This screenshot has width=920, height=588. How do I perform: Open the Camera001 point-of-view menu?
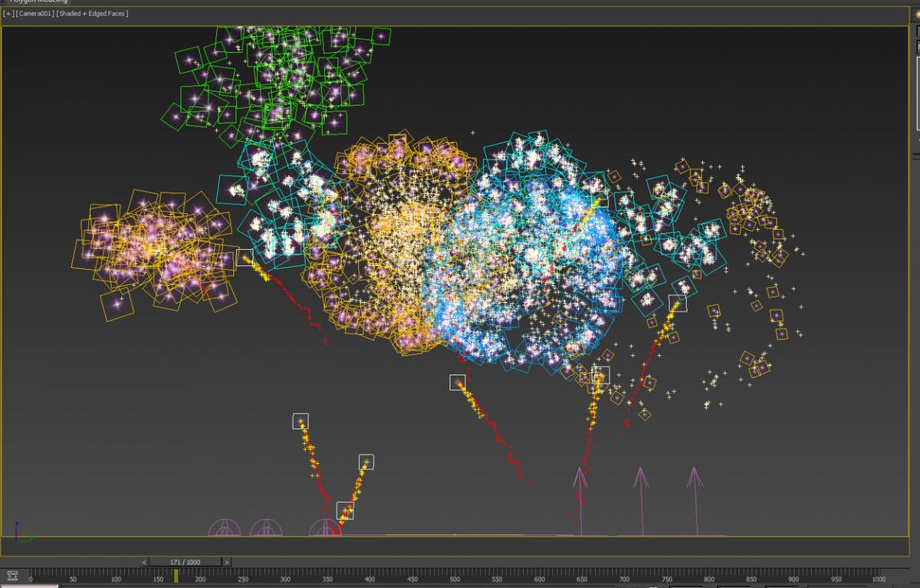35,13
